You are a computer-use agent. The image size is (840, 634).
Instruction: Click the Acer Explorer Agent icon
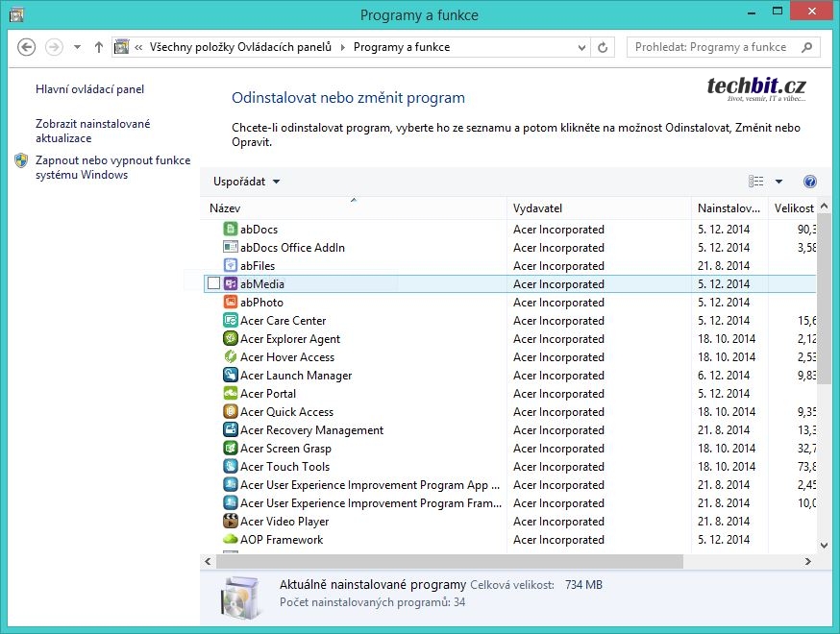[231, 338]
